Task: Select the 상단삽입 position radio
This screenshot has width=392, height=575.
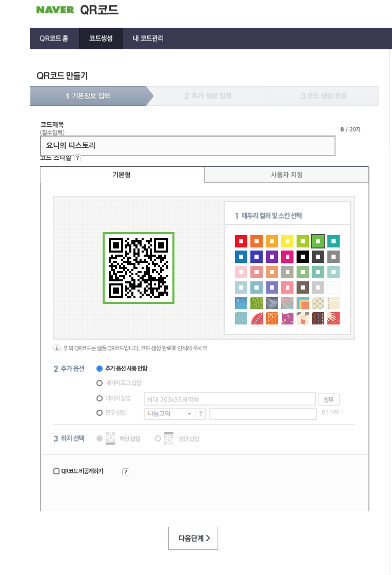Action: (x=158, y=438)
